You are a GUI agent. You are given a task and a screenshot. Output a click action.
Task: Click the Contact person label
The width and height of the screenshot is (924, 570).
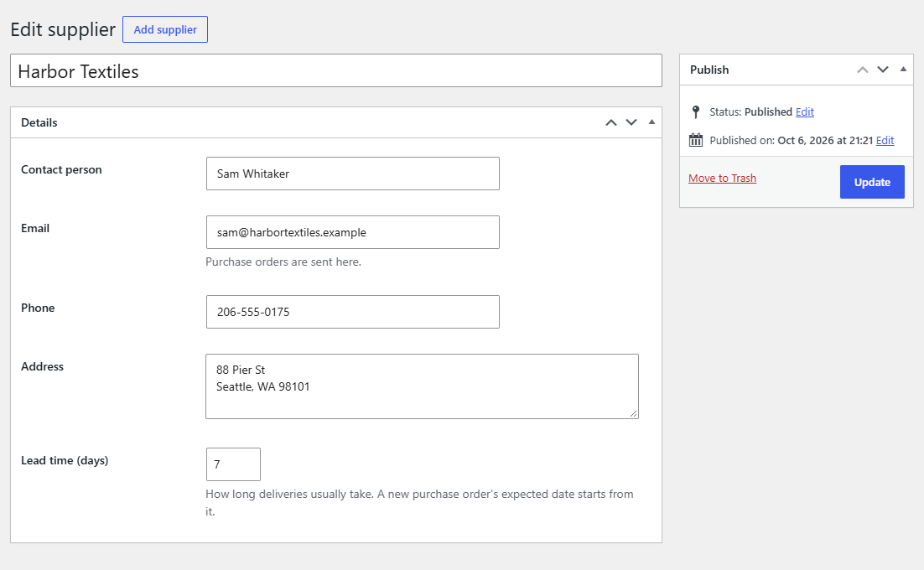click(x=61, y=169)
